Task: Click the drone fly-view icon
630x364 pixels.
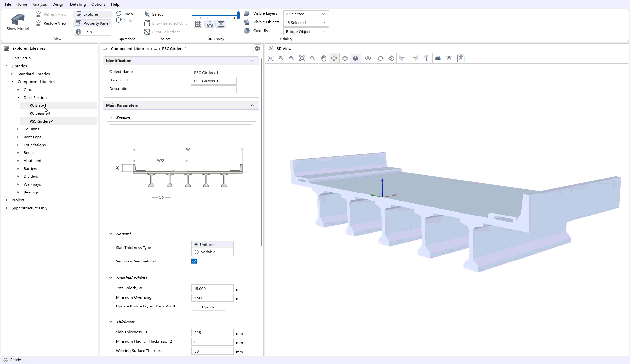Action: pyautogui.click(x=449, y=58)
